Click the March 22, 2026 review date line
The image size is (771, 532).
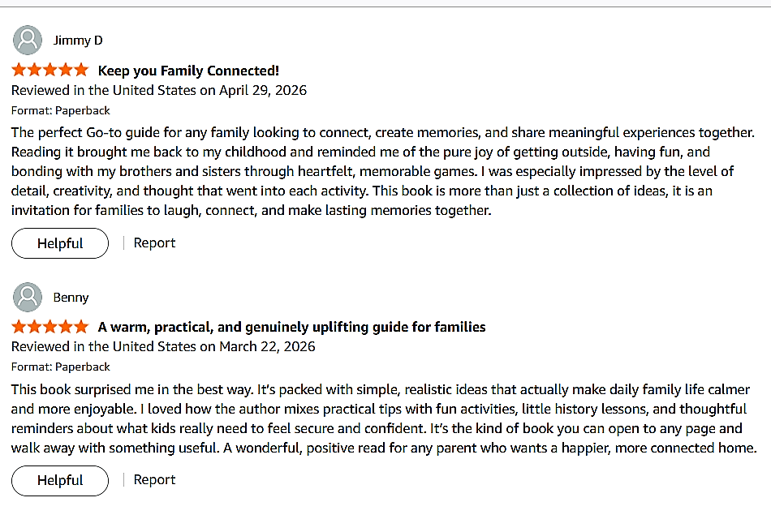point(163,347)
